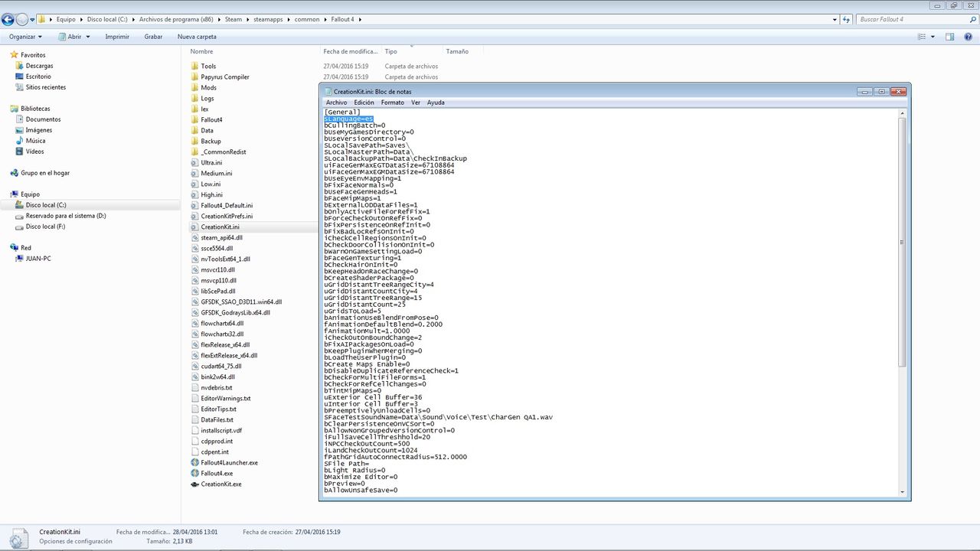Open the Ayuda menu in Bloc de notas
Screen dimensions: 980x551
coord(436,103)
